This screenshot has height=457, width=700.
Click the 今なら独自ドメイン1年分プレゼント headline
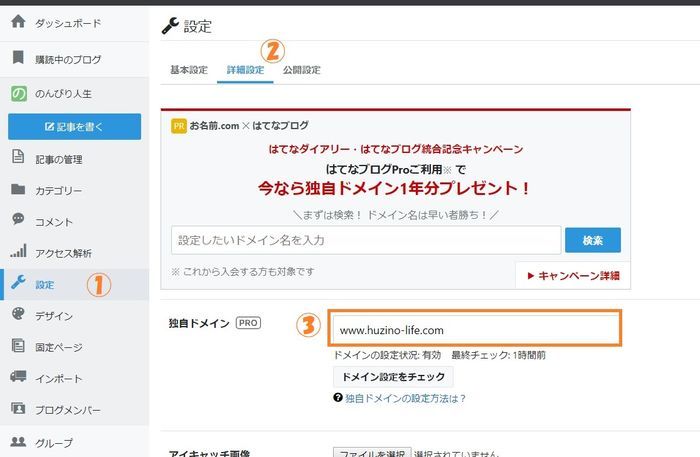(394, 188)
